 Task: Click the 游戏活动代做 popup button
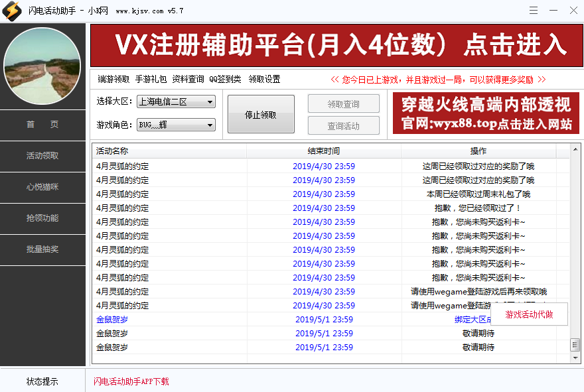coord(529,314)
